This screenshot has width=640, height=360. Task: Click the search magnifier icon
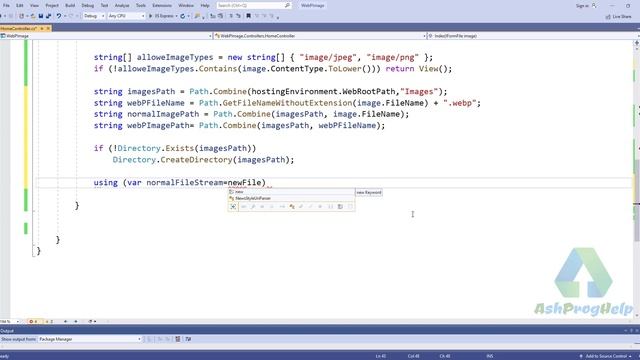pyautogui.click(x=287, y=5)
